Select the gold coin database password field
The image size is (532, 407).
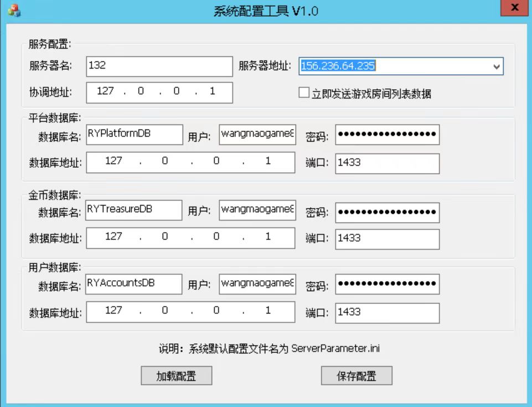[x=387, y=211]
